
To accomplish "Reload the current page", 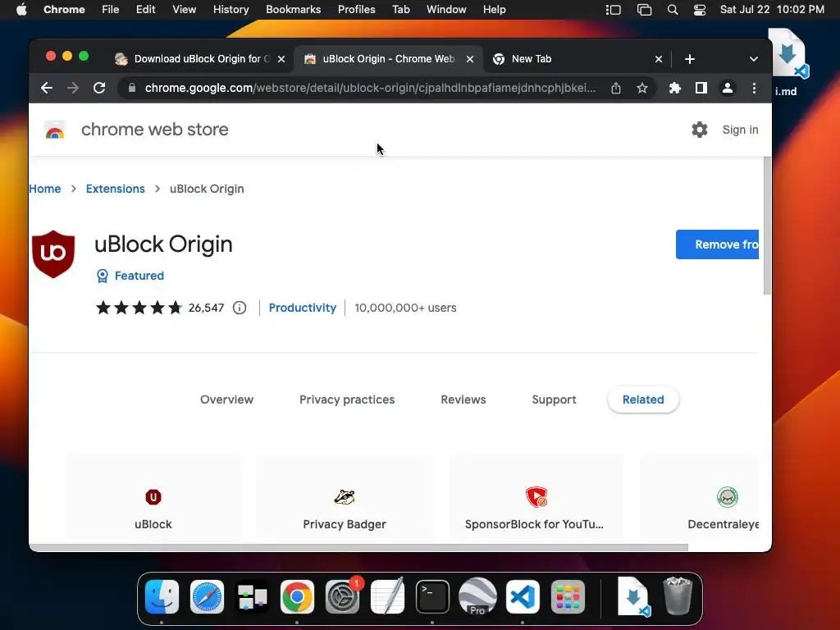I will pyautogui.click(x=99, y=88).
